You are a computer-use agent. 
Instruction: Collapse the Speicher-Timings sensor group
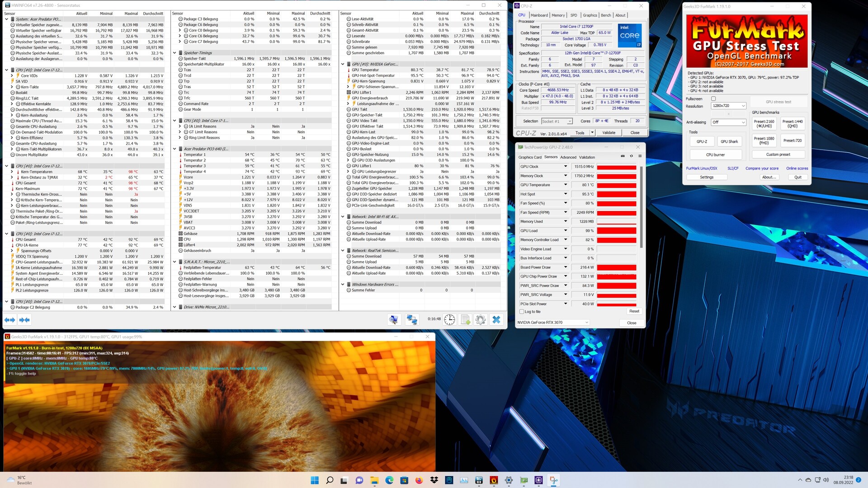(x=175, y=53)
